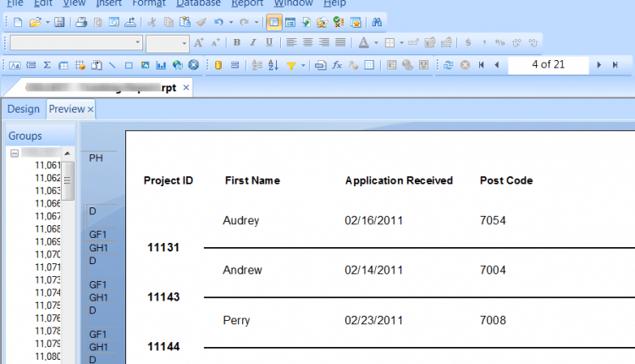Screen dimensions: 635x364
Task: Toggle Align Right
Action: coord(324,42)
